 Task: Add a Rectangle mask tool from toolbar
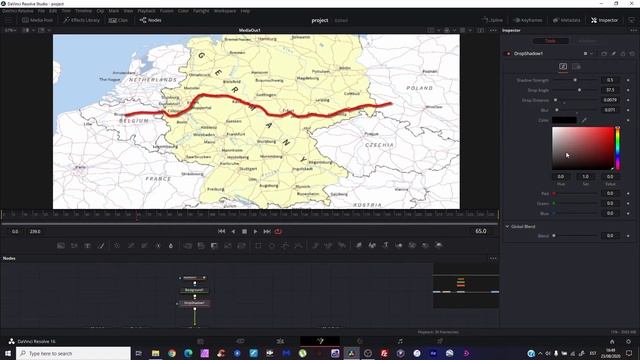point(258,246)
